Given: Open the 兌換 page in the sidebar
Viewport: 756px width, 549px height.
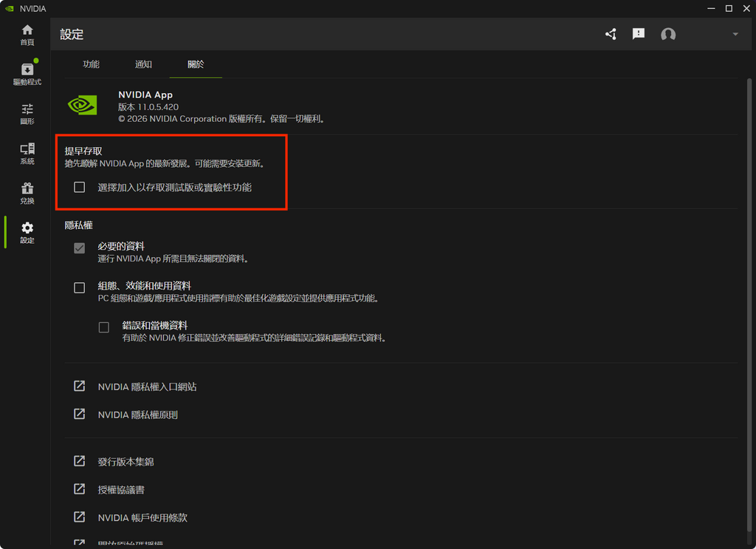Looking at the screenshot, I should (x=27, y=193).
